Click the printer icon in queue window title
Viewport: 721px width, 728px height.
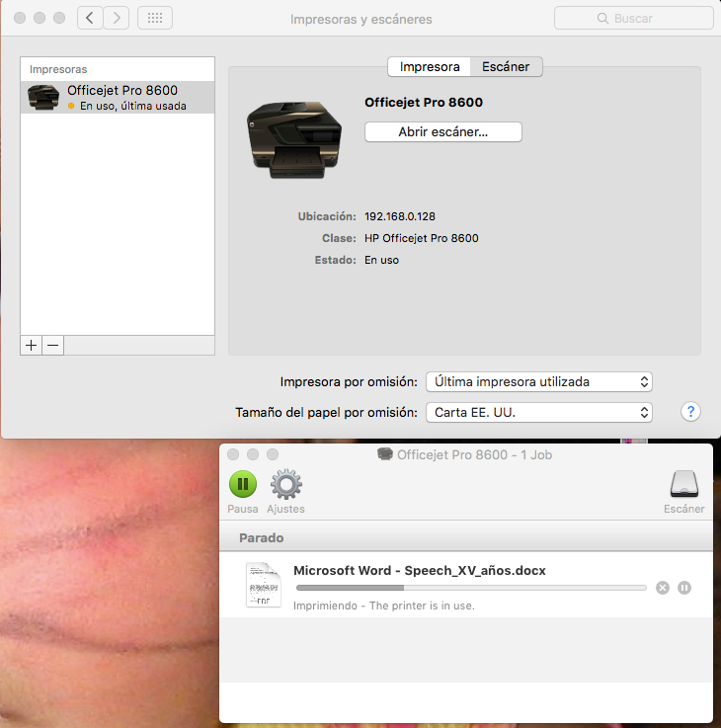pyautogui.click(x=385, y=454)
